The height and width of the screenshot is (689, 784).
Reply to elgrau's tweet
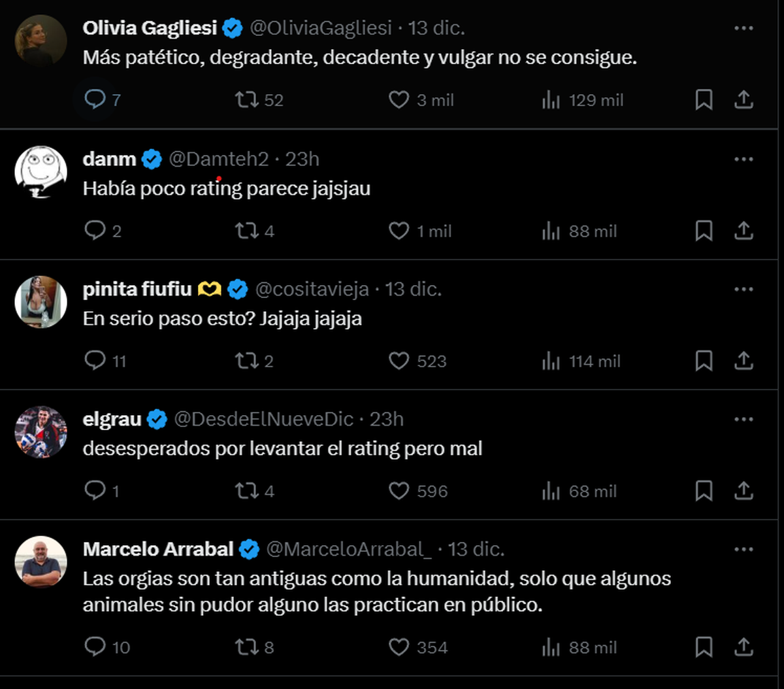[x=95, y=491]
